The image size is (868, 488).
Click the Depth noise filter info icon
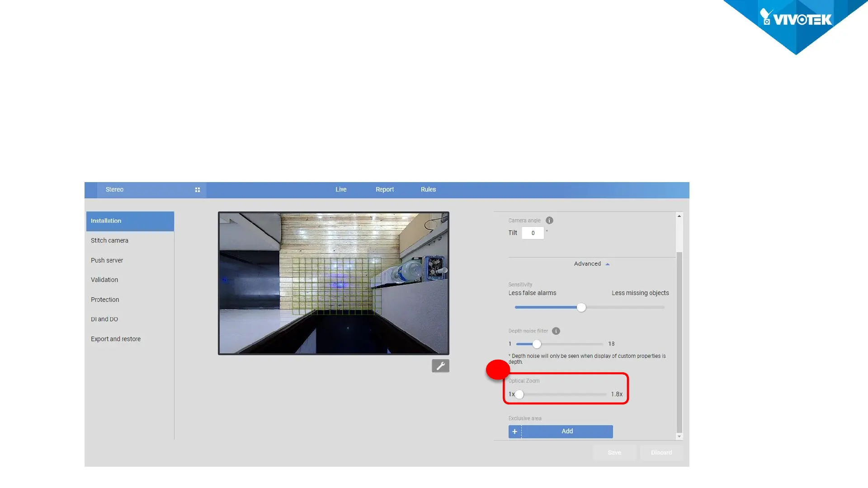[x=556, y=331]
